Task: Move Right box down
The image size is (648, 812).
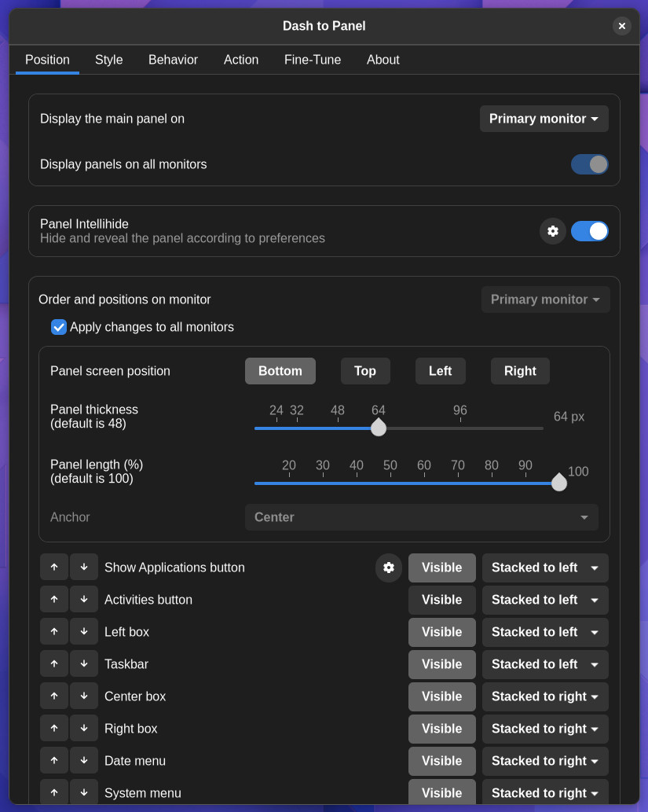Action: (x=84, y=728)
